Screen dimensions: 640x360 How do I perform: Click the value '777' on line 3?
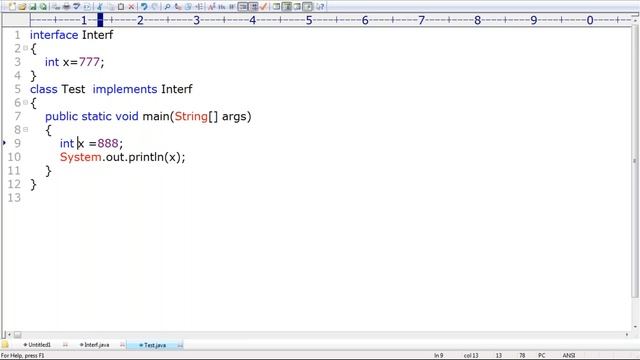tap(89, 62)
